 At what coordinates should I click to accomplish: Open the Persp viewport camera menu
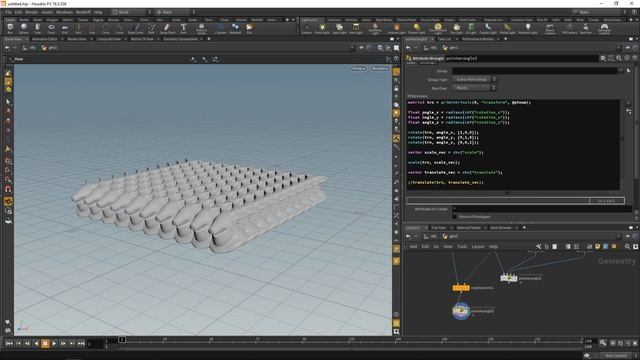coord(359,68)
